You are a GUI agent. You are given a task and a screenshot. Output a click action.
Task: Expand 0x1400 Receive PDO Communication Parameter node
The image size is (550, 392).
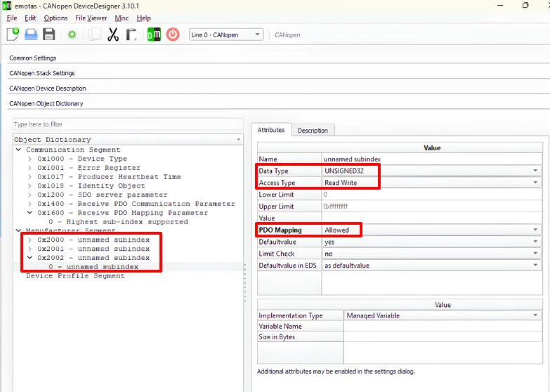pos(30,204)
